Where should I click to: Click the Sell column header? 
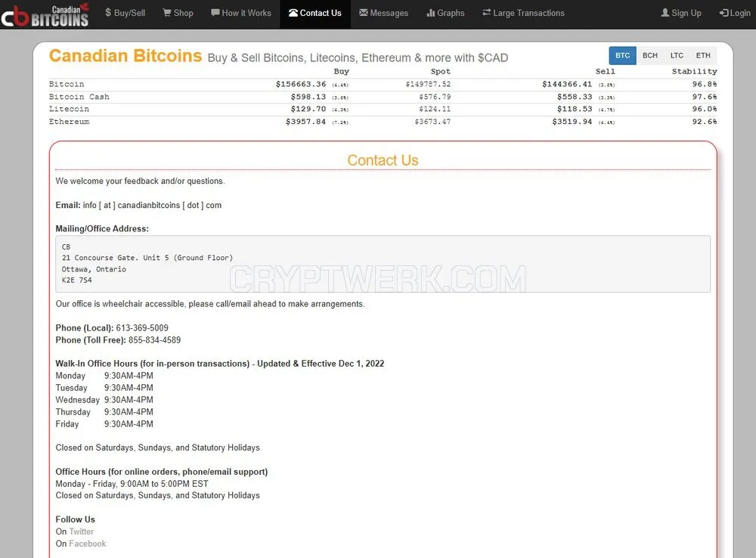(605, 71)
